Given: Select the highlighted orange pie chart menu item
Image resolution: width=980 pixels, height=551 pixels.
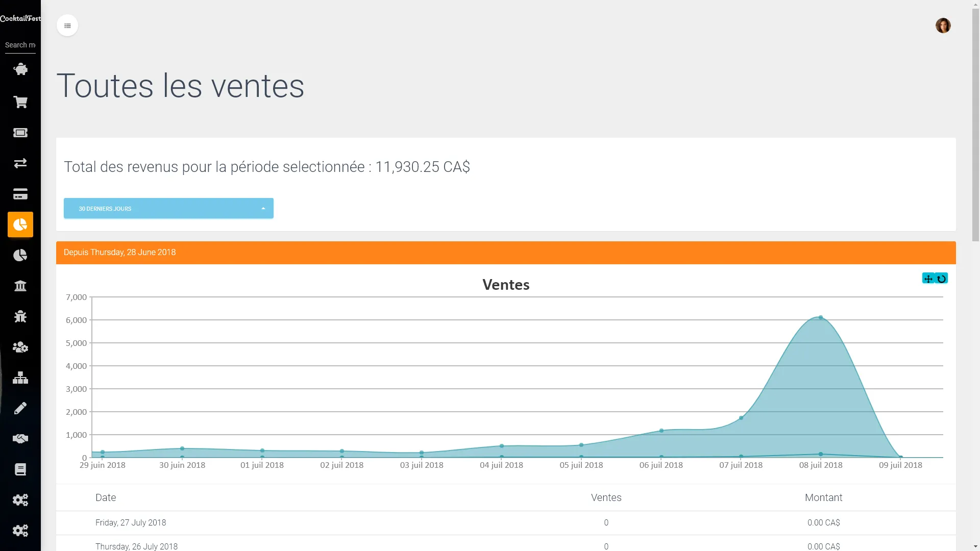Looking at the screenshot, I should pos(20,224).
